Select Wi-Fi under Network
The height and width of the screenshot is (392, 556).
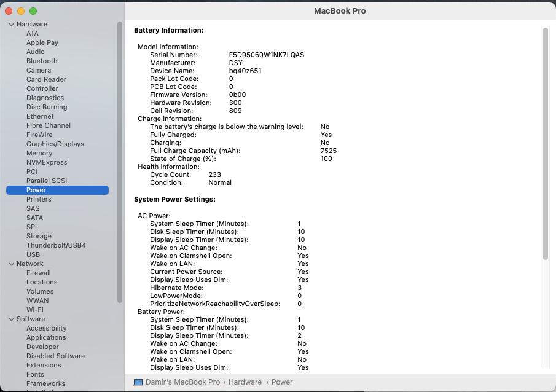(x=34, y=310)
